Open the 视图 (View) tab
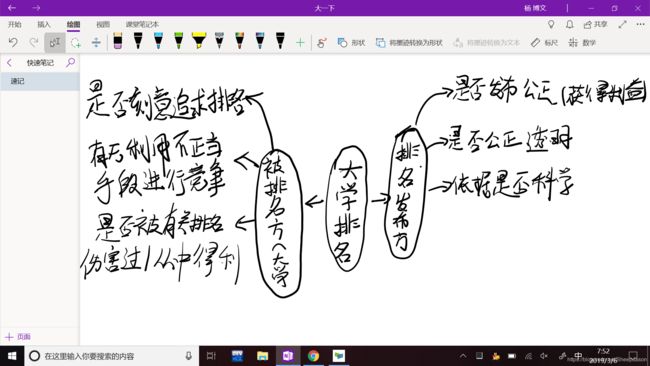The width and height of the screenshot is (650, 366). tap(103, 24)
